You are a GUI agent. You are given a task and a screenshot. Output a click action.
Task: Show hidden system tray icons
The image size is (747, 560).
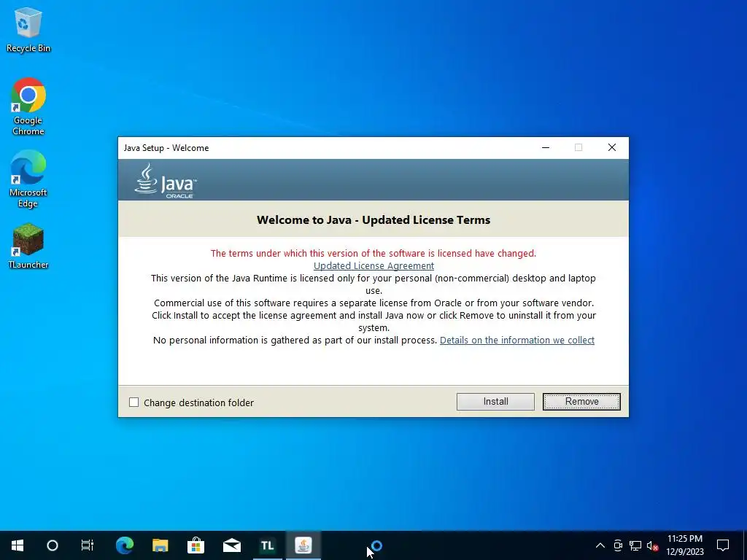pyautogui.click(x=600, y=545)
